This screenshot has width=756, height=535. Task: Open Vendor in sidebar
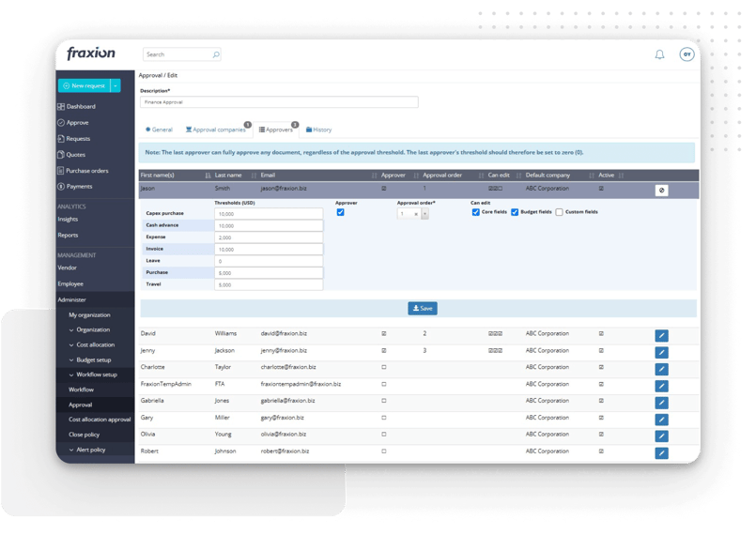point(67,268)
